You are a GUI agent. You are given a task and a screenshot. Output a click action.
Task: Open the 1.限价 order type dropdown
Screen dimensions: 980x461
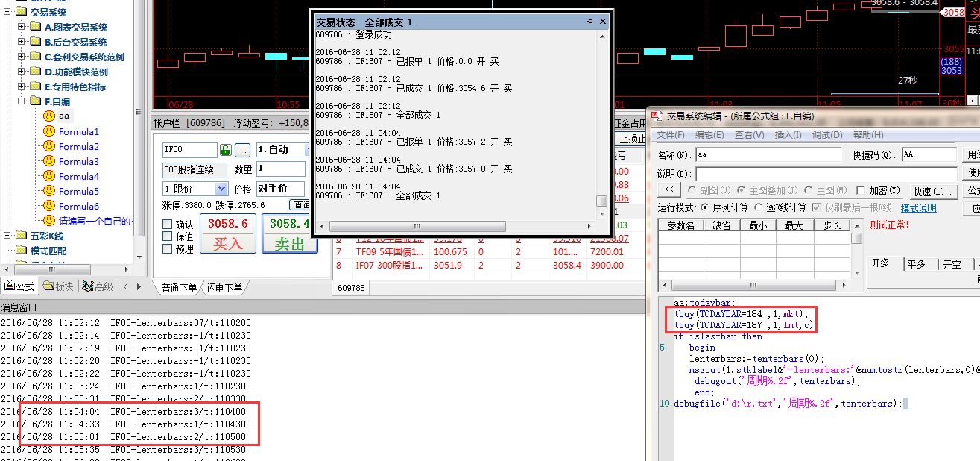pyautogui.click(x=221, y=189)
